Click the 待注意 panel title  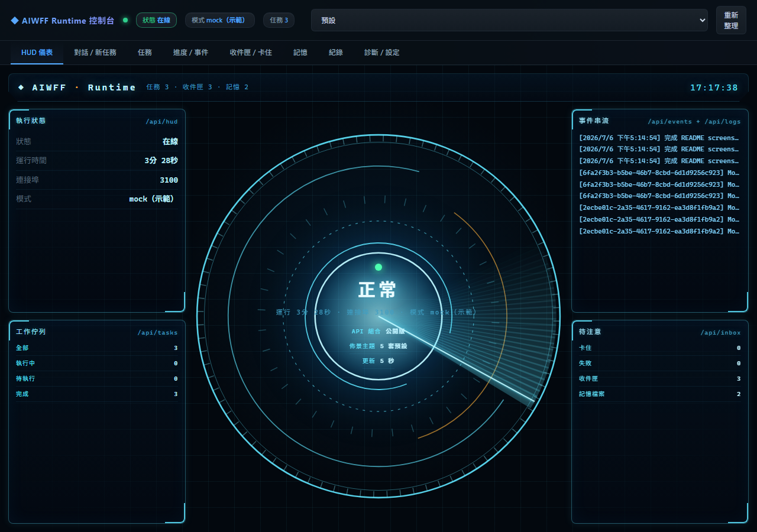pyautogui.click(x=590, y=332)
